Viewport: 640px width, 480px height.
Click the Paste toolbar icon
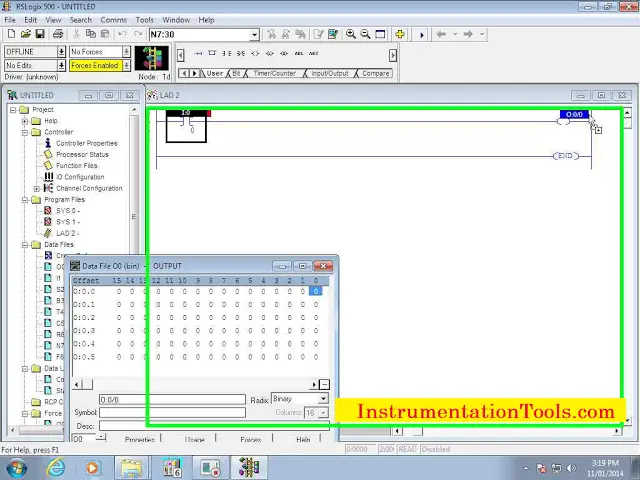tap(105, 34)
